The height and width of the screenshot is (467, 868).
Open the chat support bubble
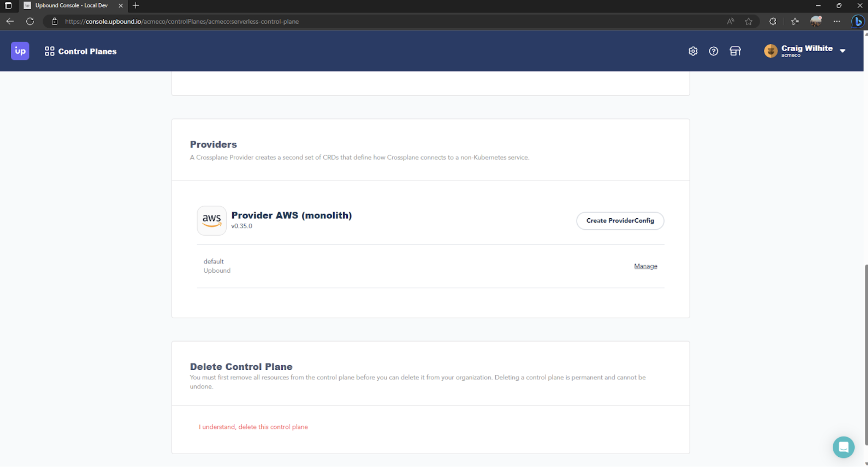pyautogui.click(x=843, y=447)
